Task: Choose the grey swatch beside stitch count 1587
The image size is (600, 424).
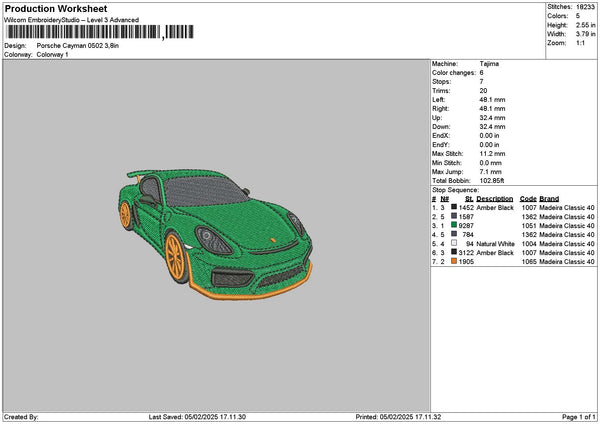Action: 454,216
